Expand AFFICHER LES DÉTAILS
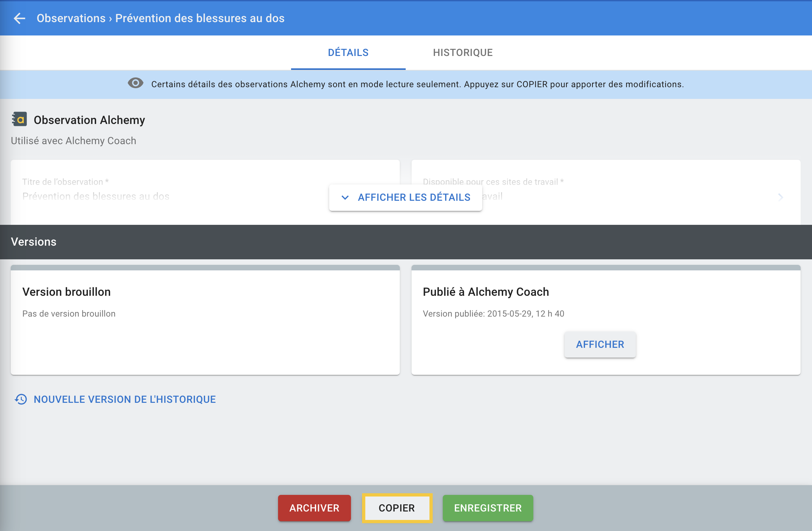 [x=405, y=197]
